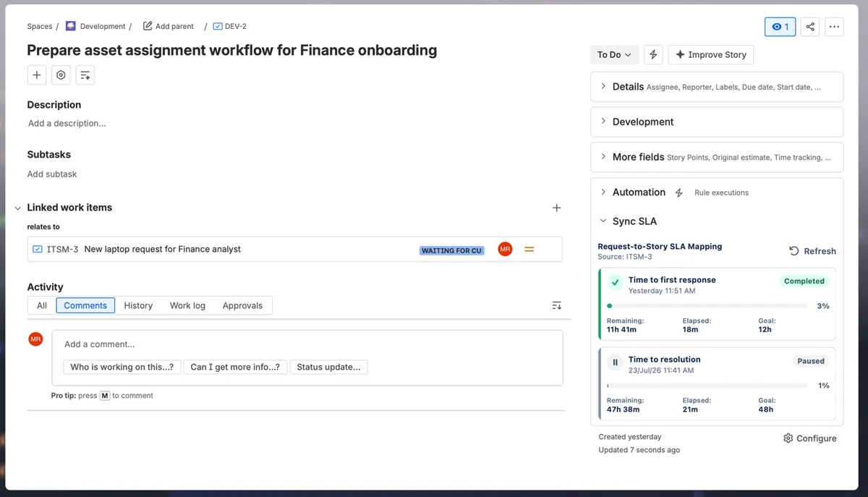Screen dimensions: 868x497
Task: Click the plus add button under title
Action: [x=37, y=75]
